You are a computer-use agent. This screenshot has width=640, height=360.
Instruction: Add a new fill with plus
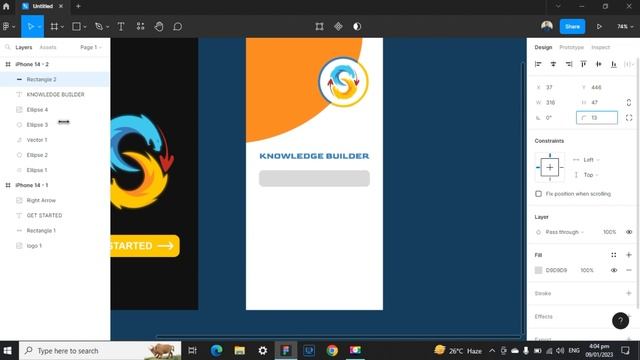pyautogui.click(x=629, y=255)
